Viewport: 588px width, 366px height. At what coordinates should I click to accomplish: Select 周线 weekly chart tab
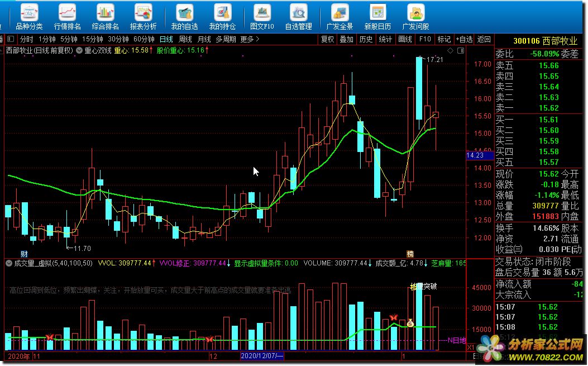(185, 39)
